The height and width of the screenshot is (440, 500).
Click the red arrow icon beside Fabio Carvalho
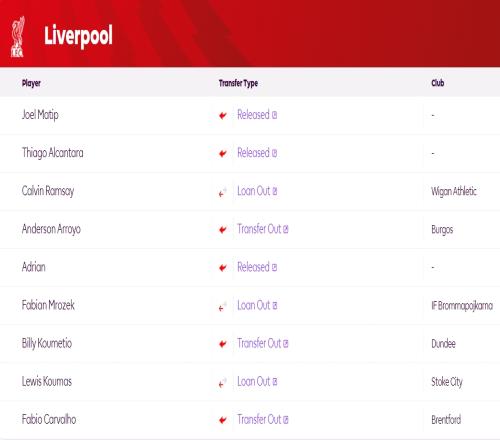point(223,420)
